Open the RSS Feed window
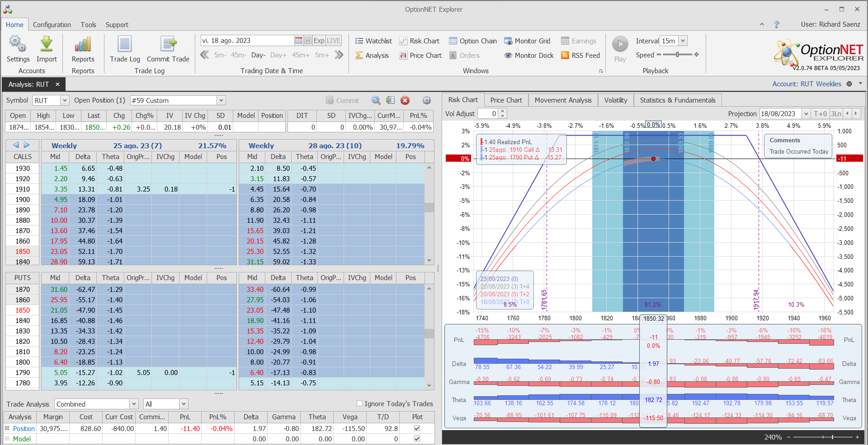This screenshot has height=445, width=868. 580,56
